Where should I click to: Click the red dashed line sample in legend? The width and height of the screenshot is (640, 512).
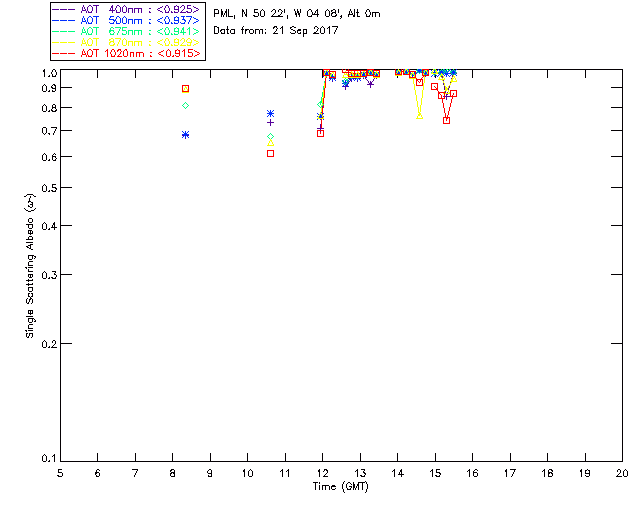pyautogui.click(x=64, y=53)
